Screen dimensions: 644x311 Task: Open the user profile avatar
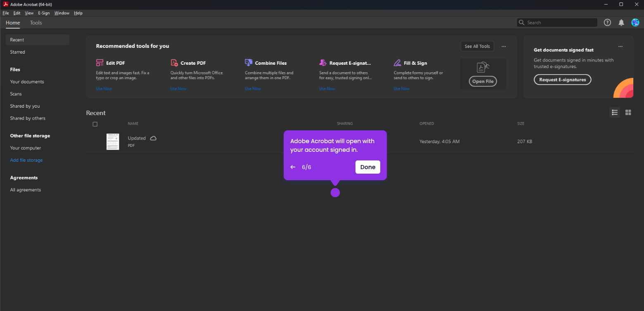coord(635,23)
